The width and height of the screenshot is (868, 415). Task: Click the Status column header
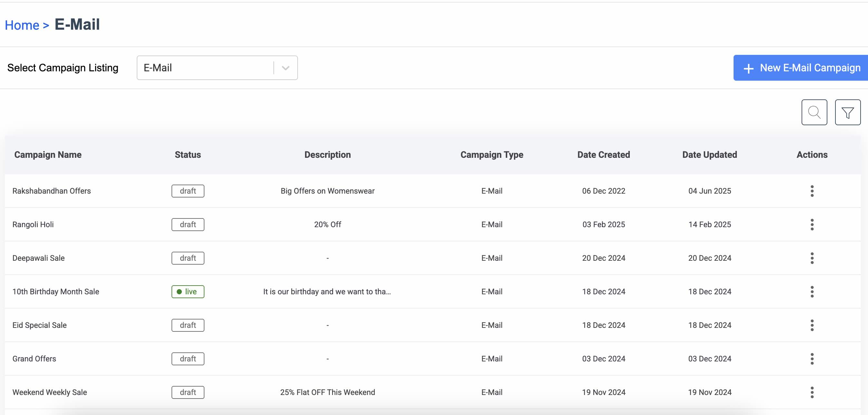188,155
